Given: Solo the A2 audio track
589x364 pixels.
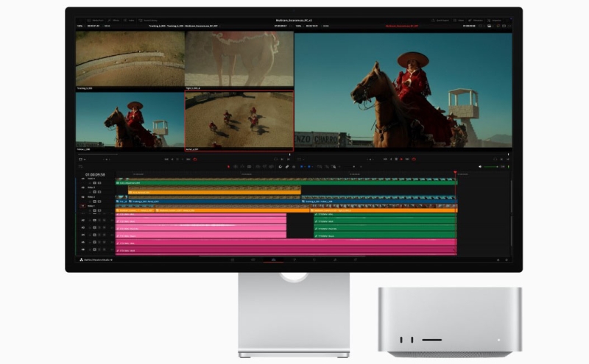Looking at the screenshot, I should [x=99, y=221].
